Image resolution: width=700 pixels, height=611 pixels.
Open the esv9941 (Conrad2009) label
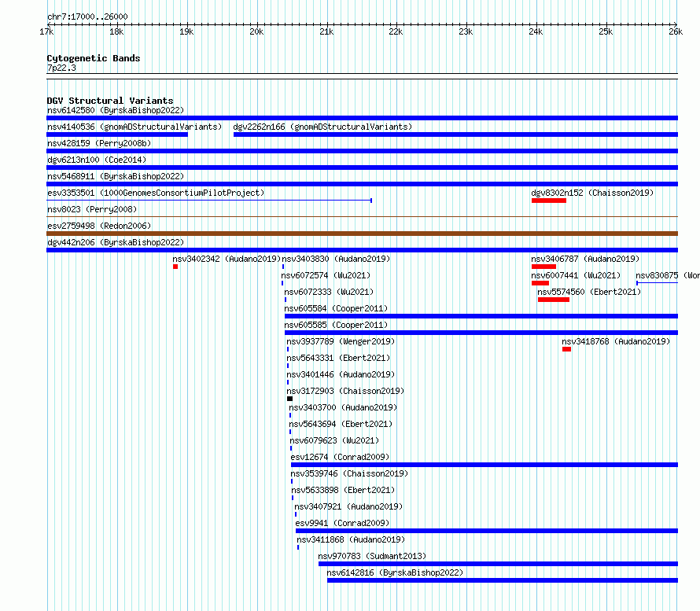click(342, 523)
